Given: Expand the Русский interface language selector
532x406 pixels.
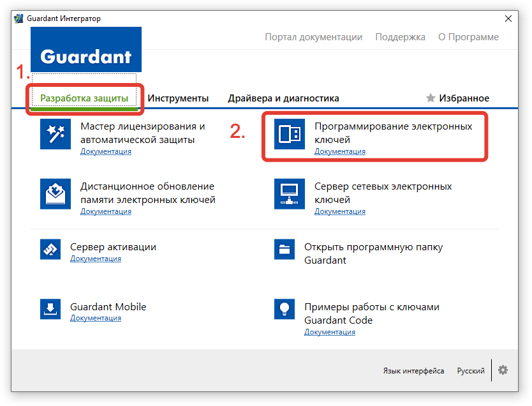Looking at the screenshot, I should click(x=470, y=371).
